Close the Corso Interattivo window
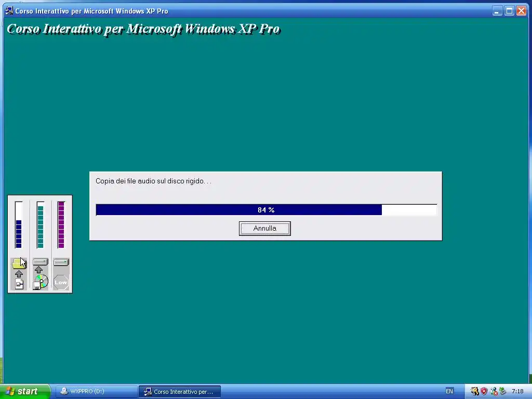The height and width of the screenshot is (399, 532). [x=521, y=11]
